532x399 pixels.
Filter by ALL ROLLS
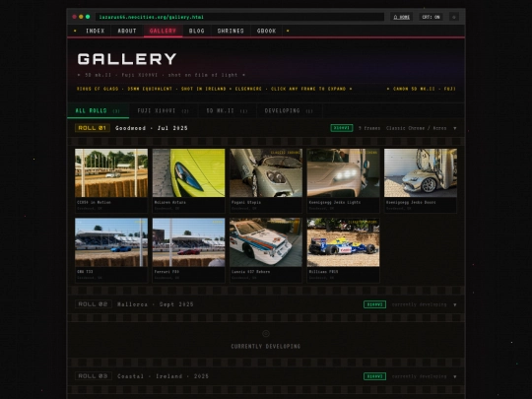click(x=98, y=111)
